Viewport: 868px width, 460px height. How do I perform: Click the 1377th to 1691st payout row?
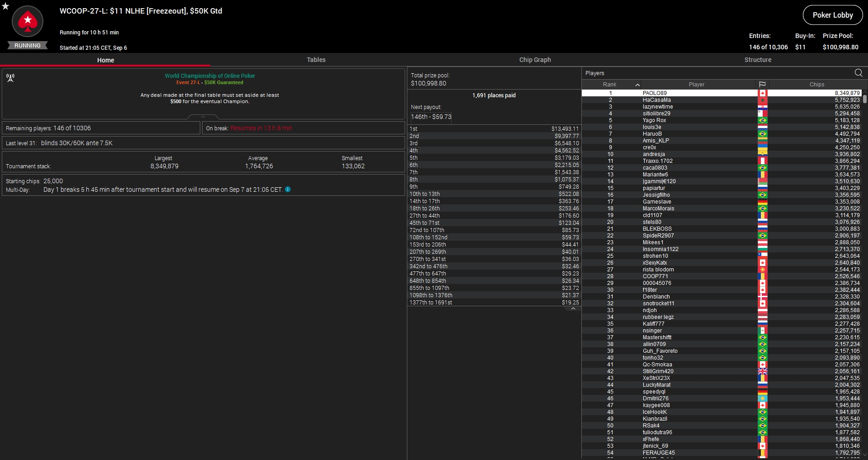pyautogui.click(x=494, y=303)
